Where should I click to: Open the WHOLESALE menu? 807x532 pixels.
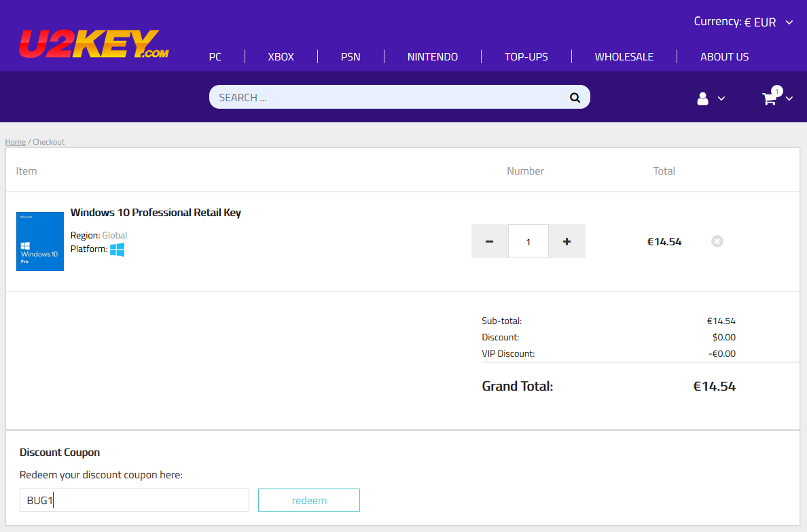click(x=624, y=56)
